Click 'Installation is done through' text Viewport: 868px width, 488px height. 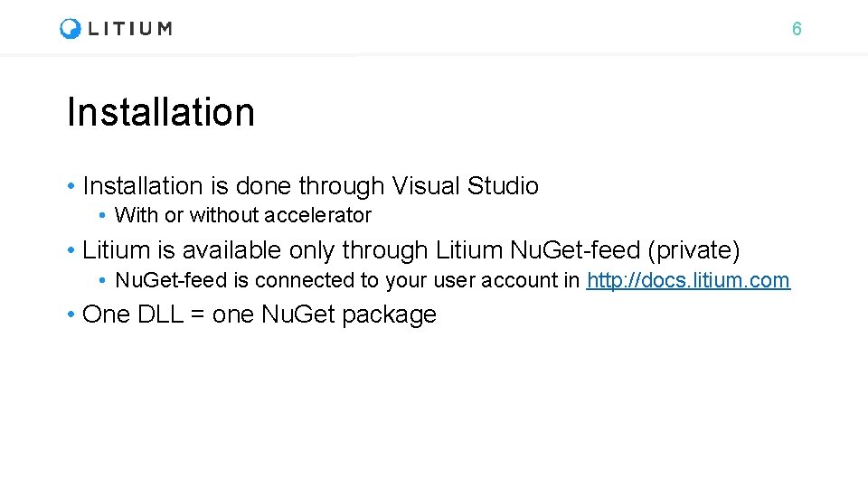coord(233,186)
